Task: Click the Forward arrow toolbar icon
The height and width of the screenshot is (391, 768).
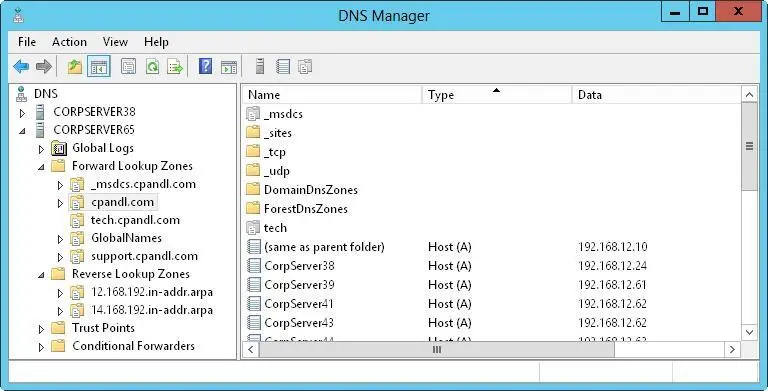Action: (x=44, y=66)
